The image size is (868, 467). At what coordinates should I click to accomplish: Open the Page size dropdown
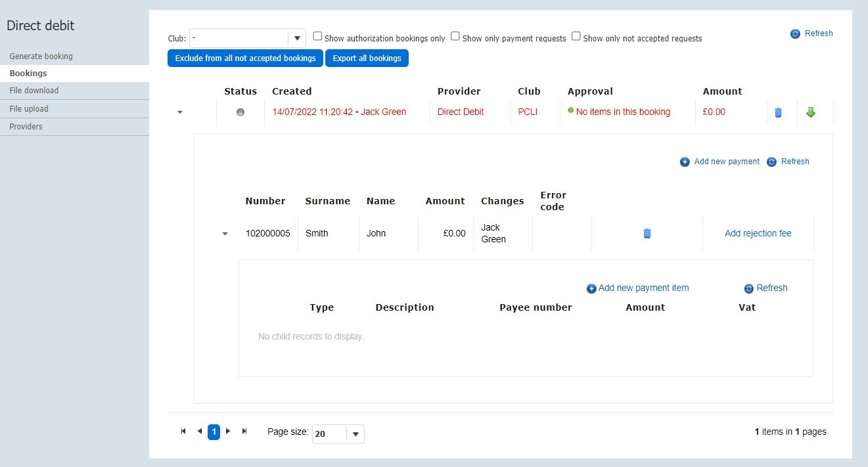[x=355, y=434]
